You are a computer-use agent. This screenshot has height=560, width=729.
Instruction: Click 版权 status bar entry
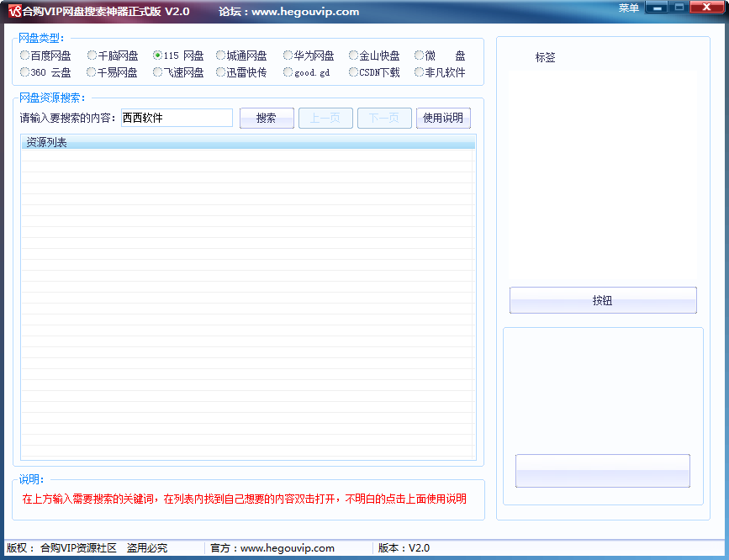(x=87, y=548)
